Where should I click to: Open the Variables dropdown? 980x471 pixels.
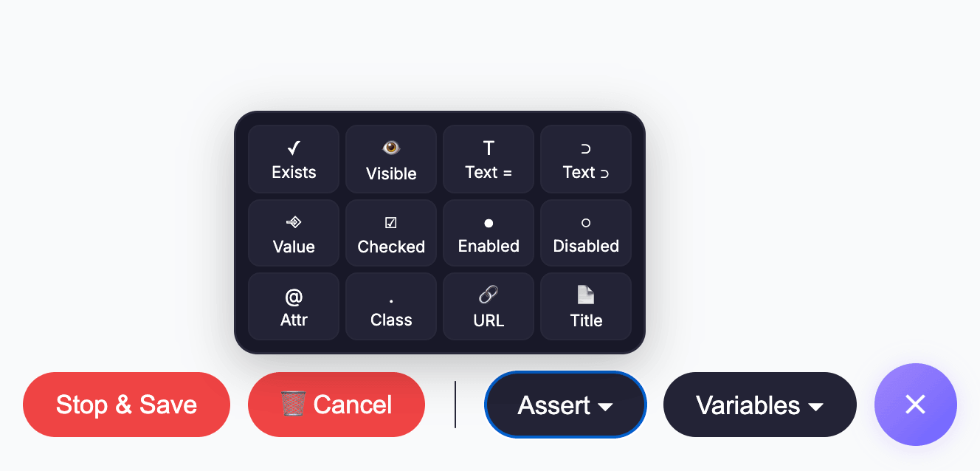tap(759, 404)
